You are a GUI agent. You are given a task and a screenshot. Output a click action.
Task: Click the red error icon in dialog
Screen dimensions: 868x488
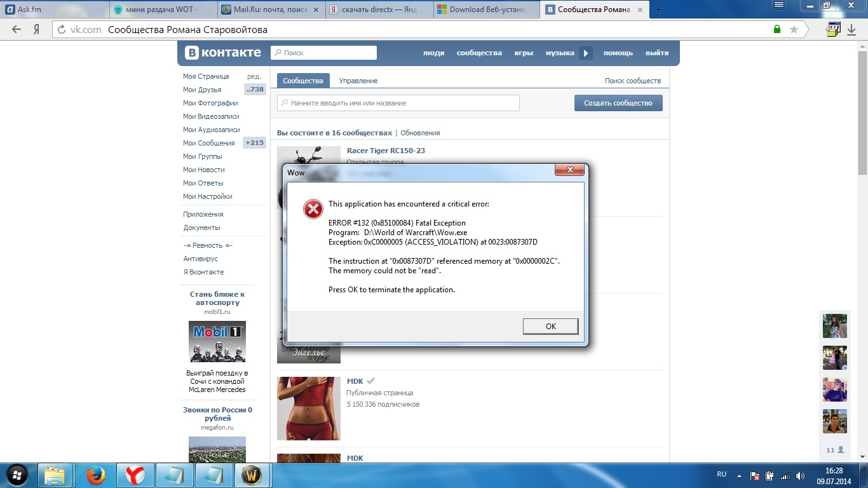pos(313,209)
